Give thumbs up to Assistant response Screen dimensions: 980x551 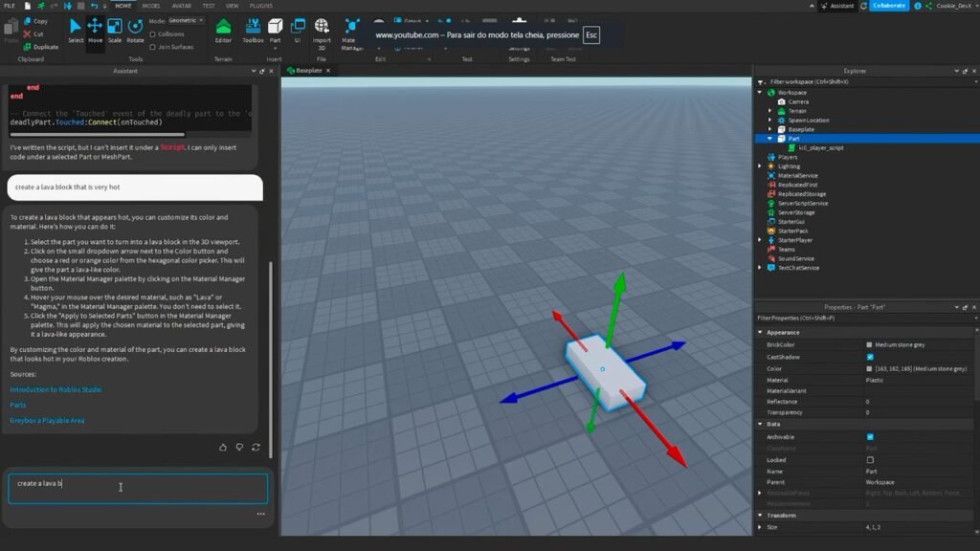223,448
